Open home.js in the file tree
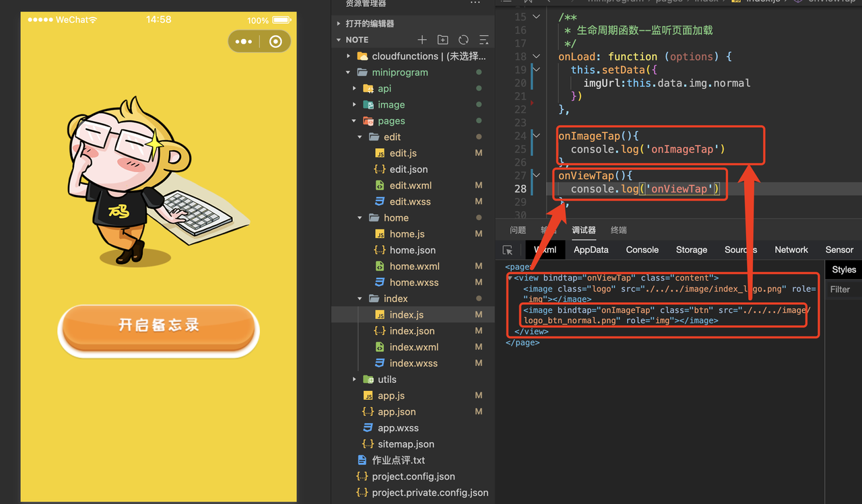Screen dimensions: 862x504 pos(407,234)
